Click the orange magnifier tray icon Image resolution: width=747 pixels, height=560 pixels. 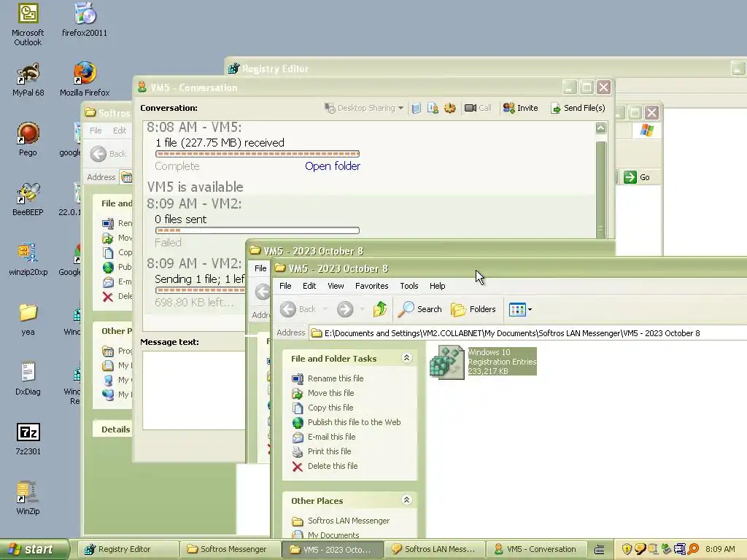693,550
